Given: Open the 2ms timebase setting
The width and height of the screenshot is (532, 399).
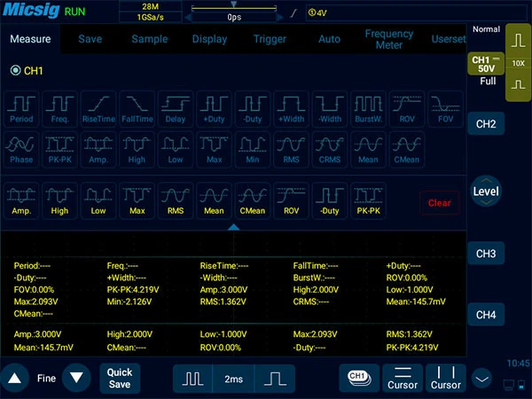Looking at the screenshot, I should pos(233,379).
